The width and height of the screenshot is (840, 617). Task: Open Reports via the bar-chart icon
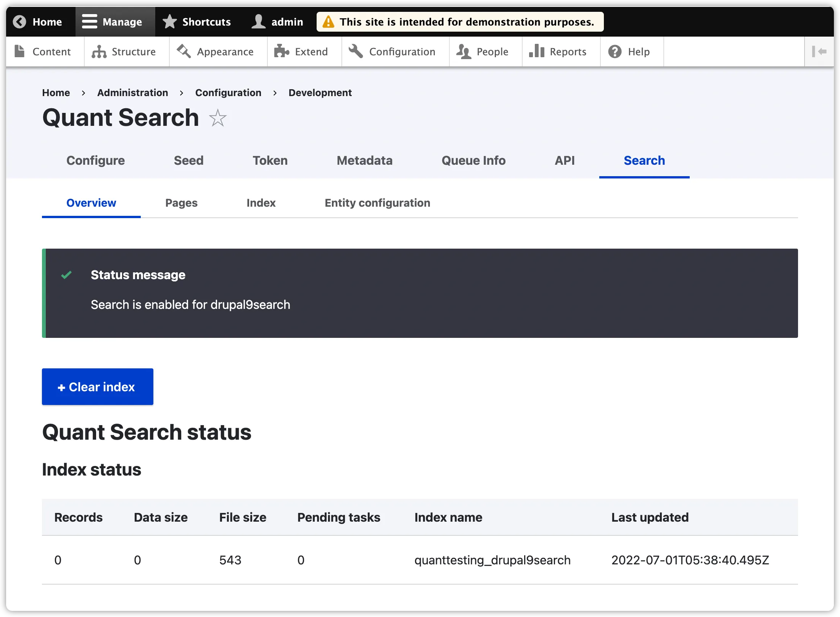536,51
